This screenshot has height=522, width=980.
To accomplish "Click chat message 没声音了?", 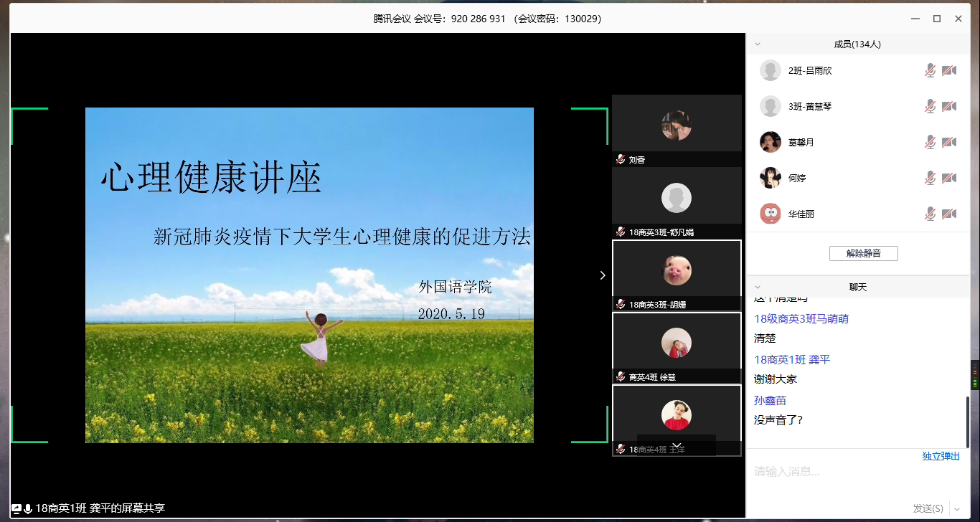I will [x=778, y=420].
